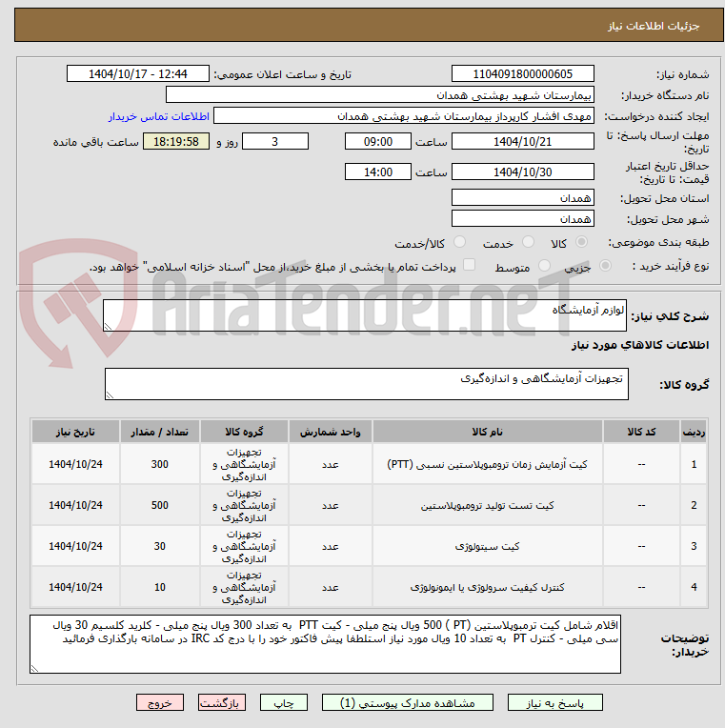Select the جزیی purchase type radio
The height and width of the screenshot is (728, 725).
(x=605, y=266)
